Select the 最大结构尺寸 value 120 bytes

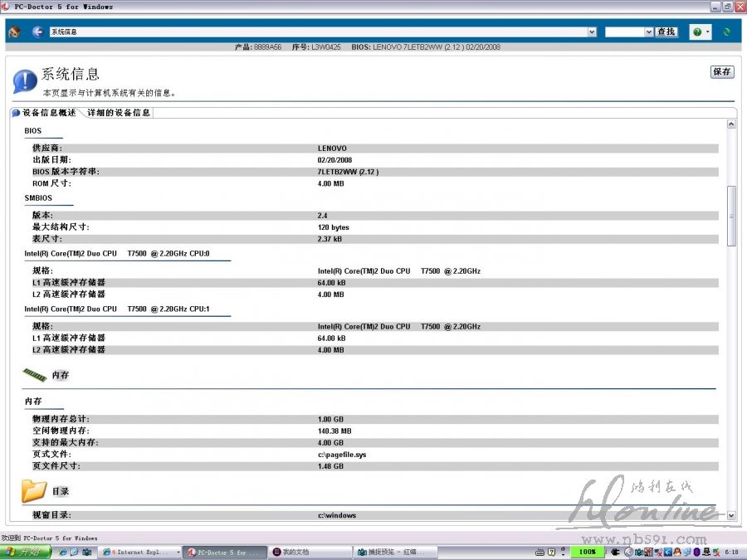click(x=334, y=227)
